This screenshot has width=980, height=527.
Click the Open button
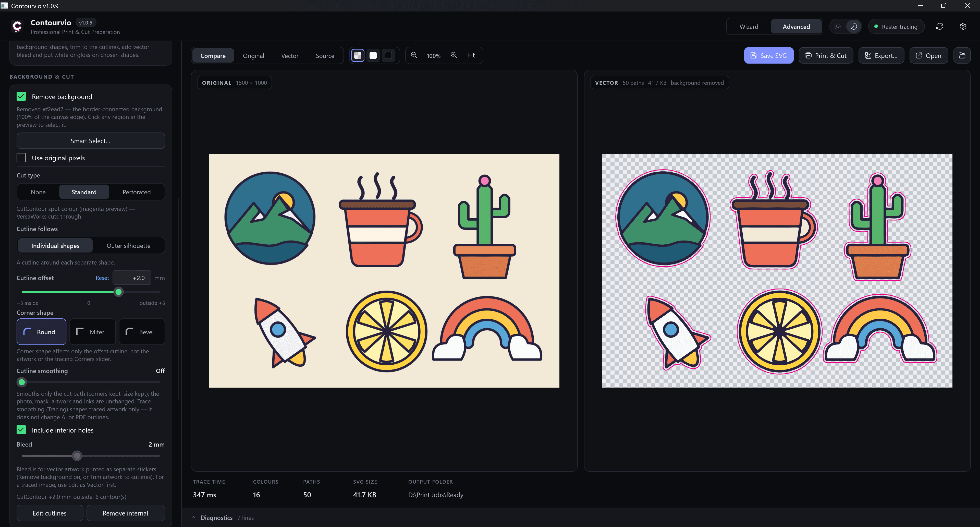928,56
